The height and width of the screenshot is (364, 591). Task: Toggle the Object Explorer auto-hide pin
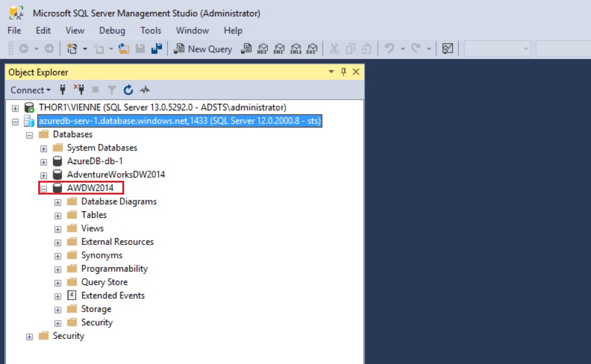pyautogui.click(x=343, y=72)
